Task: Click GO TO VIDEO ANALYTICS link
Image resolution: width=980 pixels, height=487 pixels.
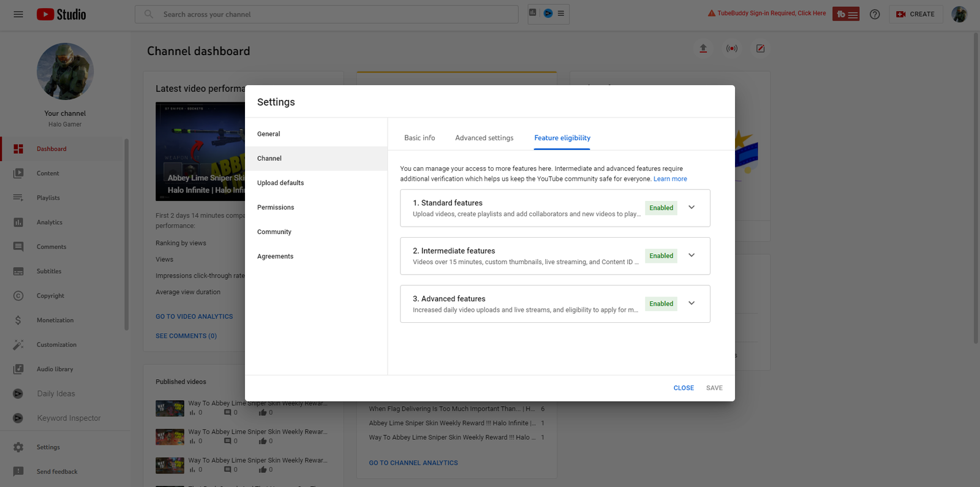Action: 194,317
